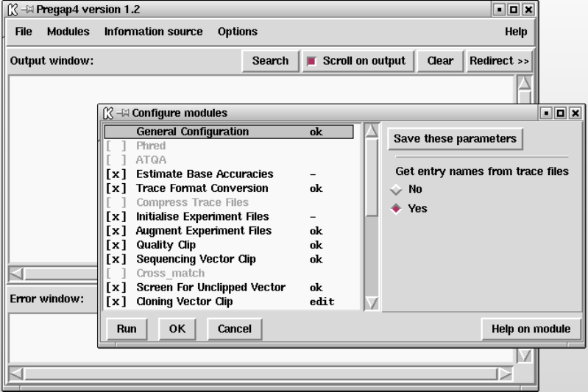Select the General Configuration row
This screenshot has height=392, width=588.
[229, 132]
